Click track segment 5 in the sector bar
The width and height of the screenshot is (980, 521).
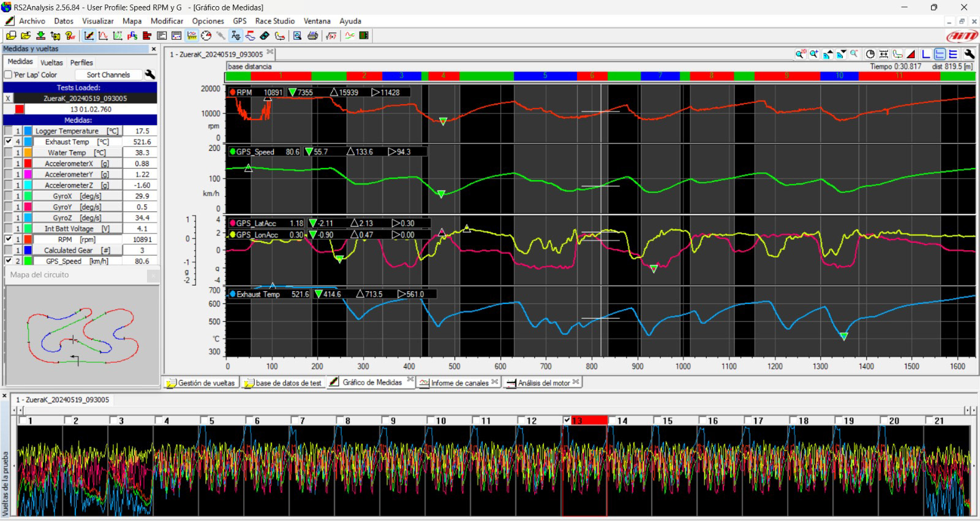point(545,76)
